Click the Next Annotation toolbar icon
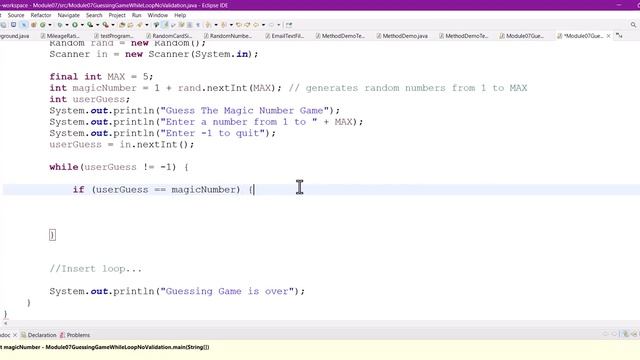The width and height of the screenshot is (640, 360). (208, 25)
